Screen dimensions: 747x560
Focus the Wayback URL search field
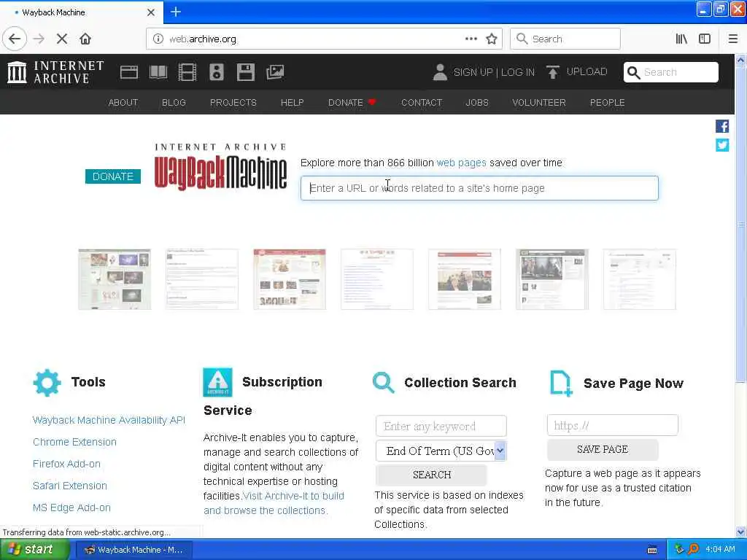(479, 188)
